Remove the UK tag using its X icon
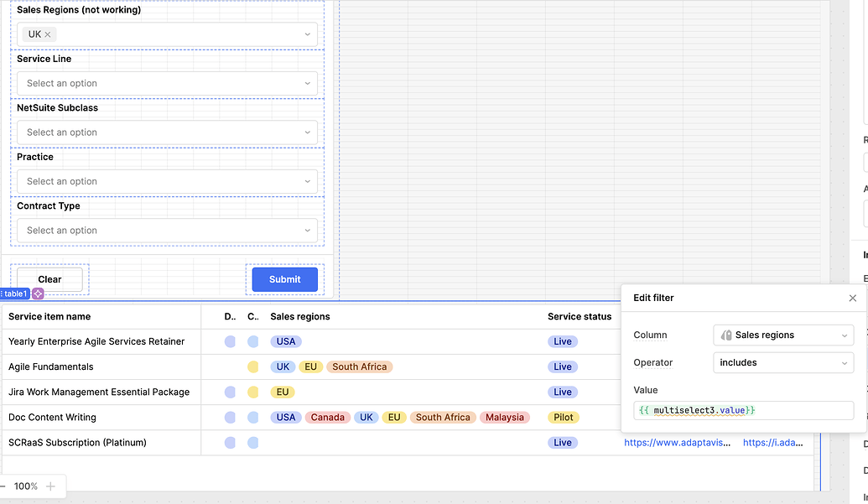This screenshot has width=868, height=504. click(x=47, y=34)
